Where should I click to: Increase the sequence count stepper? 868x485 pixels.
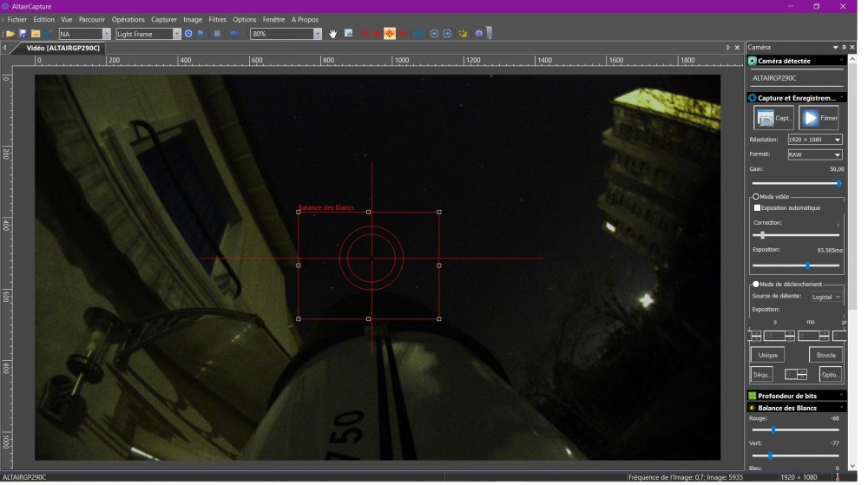[x=802, y=373]
